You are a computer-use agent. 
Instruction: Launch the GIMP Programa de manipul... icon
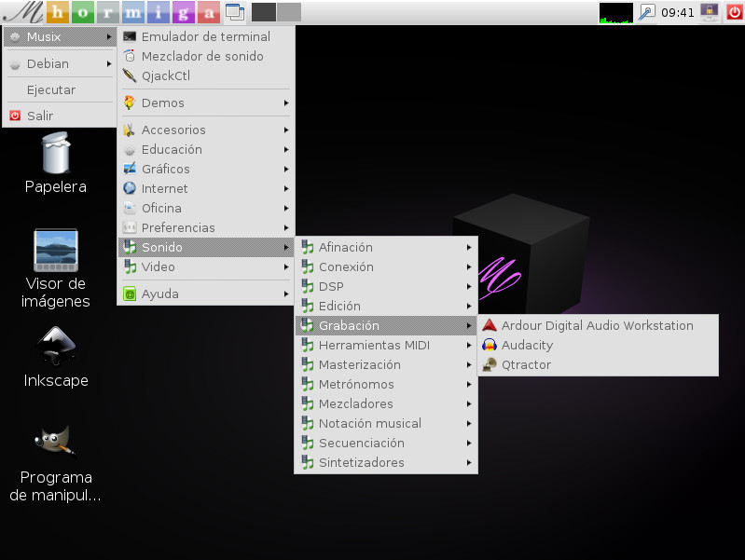click(x=56, y=464)
